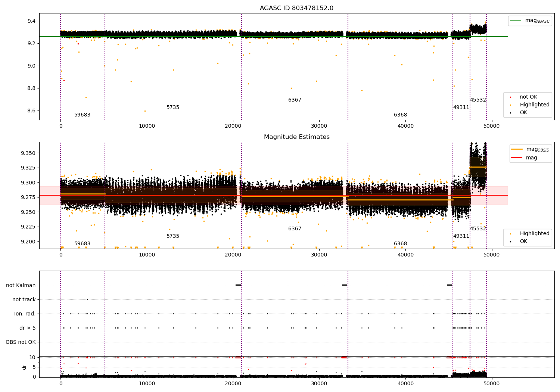Click the 9.300 y-axis tick label
This screenshot has height=392, width=560.
pos(28,183)
